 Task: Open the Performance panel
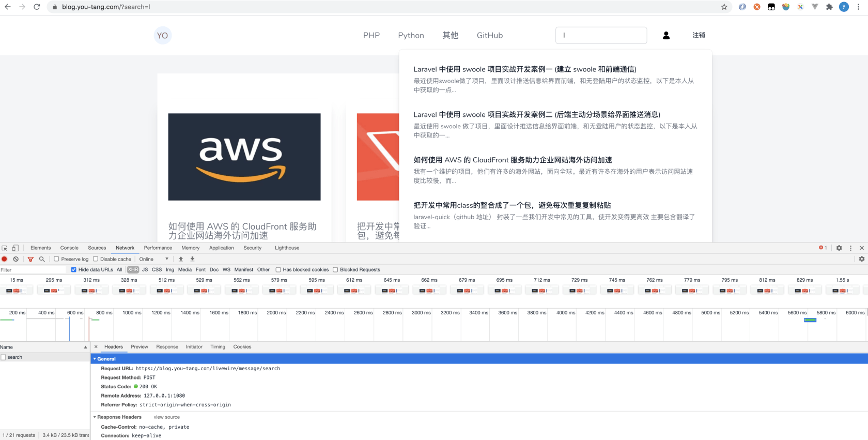[158, 248]
